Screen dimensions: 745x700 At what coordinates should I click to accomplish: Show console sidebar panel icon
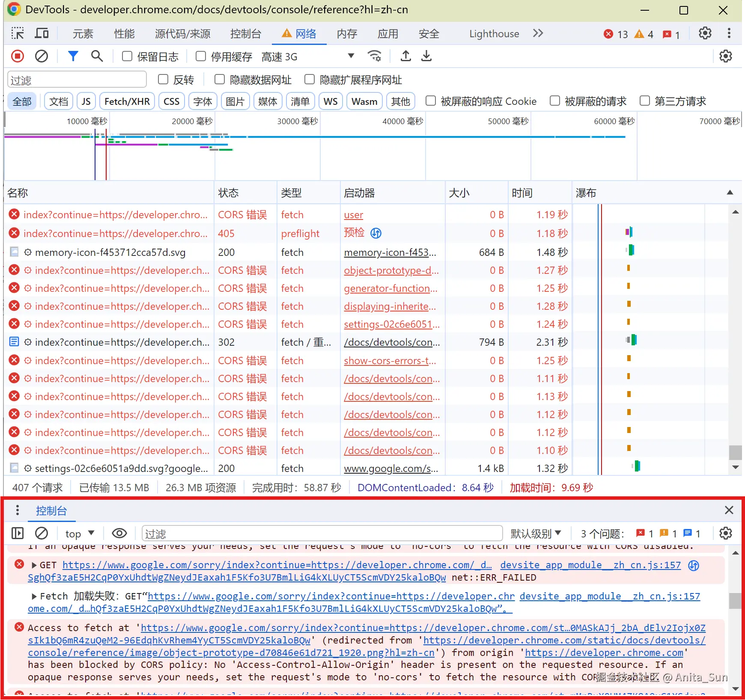18,533
